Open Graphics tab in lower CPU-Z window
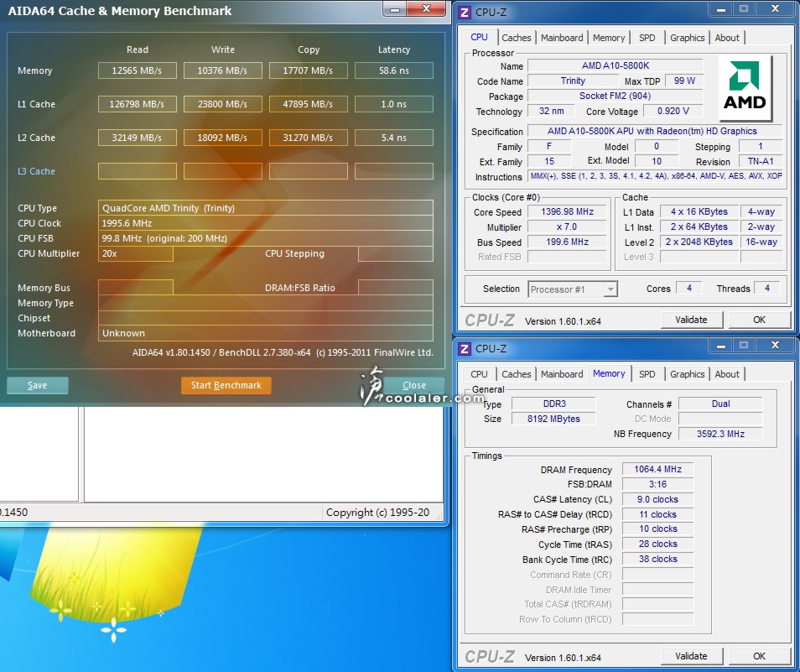This screenshot has width=800, height=672. click(x=687, y=374)
